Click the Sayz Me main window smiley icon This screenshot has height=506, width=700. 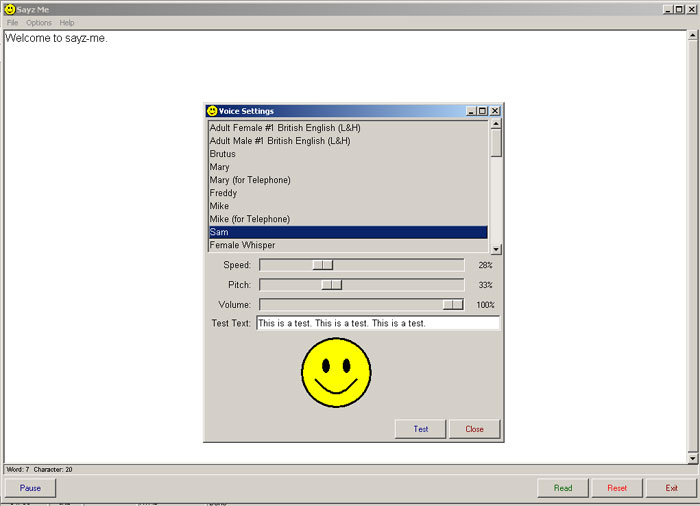[10, 9]
